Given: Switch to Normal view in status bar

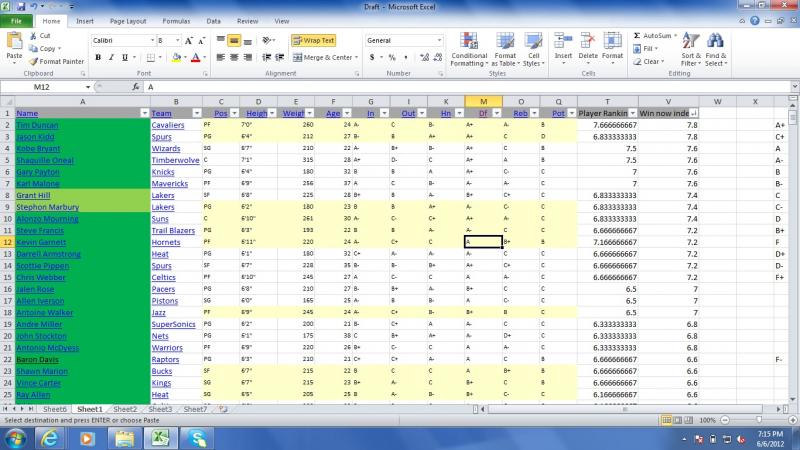Looking at the screenshot, I should pos(666,420).
